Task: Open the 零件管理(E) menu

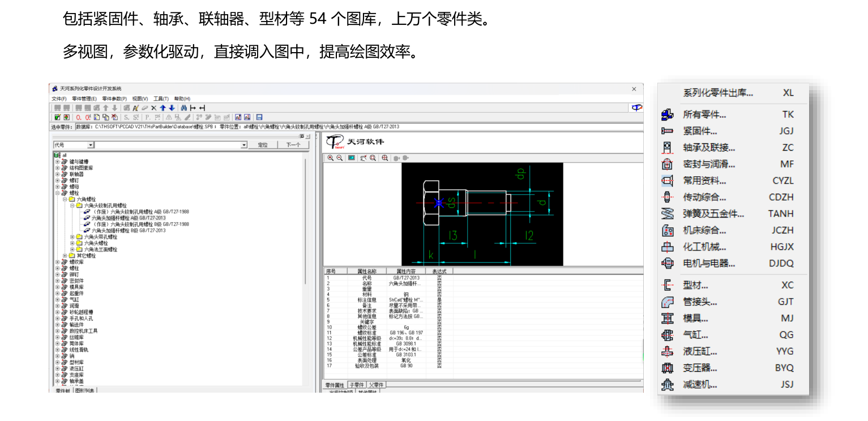Action: (x=84, y=99)
